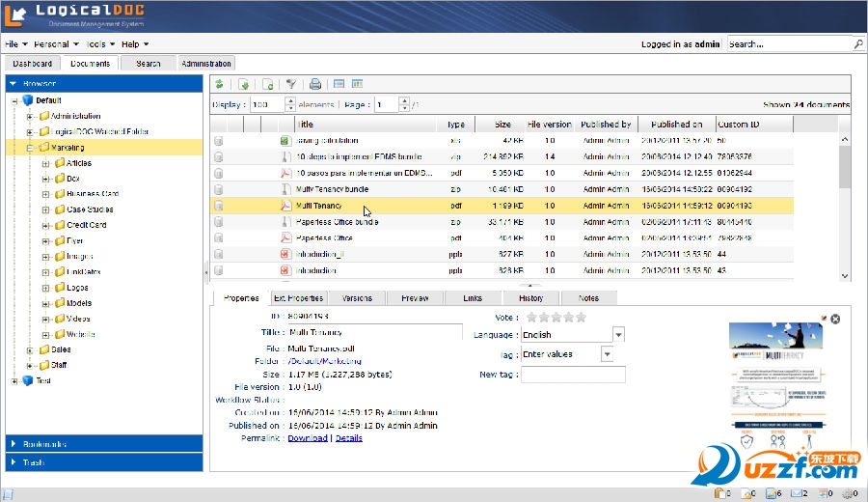Click the filter funnel icon in the toolbar

pos(290,84)
